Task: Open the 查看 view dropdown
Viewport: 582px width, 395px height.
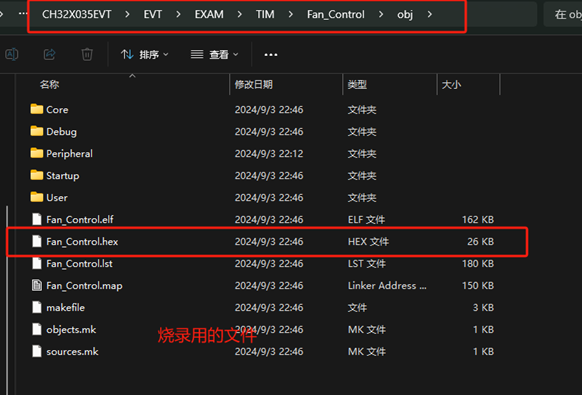Action: pyautogui.click(x=214, y=55)
